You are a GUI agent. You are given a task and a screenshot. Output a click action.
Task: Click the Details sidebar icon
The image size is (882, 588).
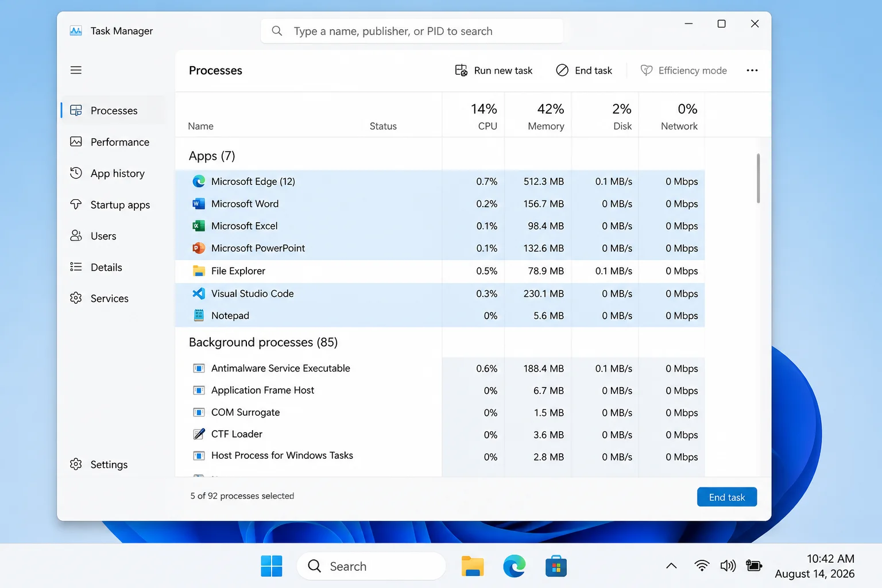76,267
